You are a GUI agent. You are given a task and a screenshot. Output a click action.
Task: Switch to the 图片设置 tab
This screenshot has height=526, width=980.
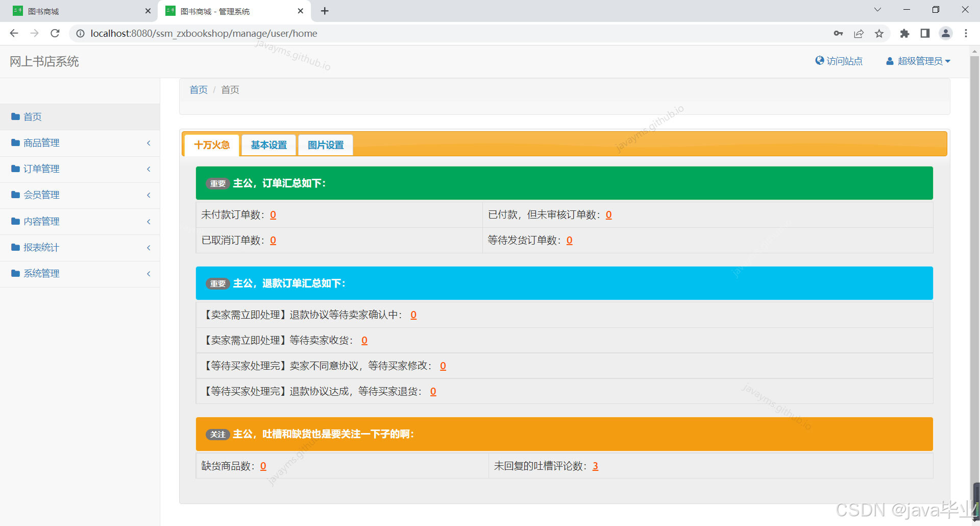(326, 145)
